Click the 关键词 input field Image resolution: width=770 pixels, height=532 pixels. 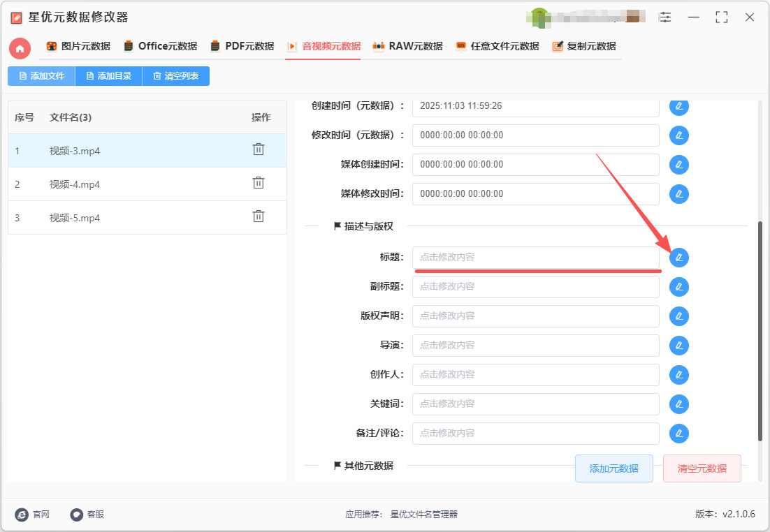pyautogui.click(x=536, y=404)
